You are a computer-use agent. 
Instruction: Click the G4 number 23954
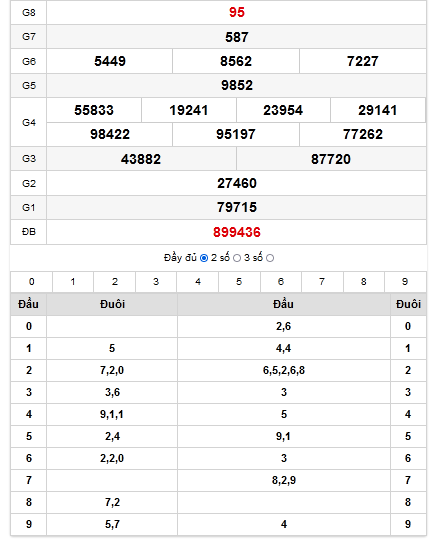coord(283,110)
